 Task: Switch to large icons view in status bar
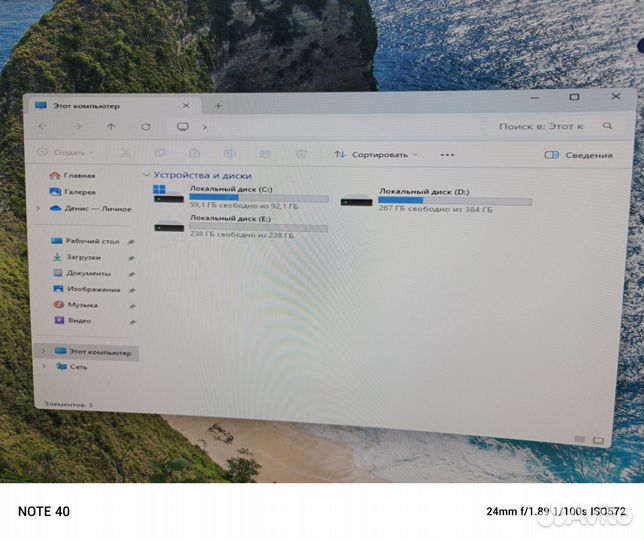[598, 440]
